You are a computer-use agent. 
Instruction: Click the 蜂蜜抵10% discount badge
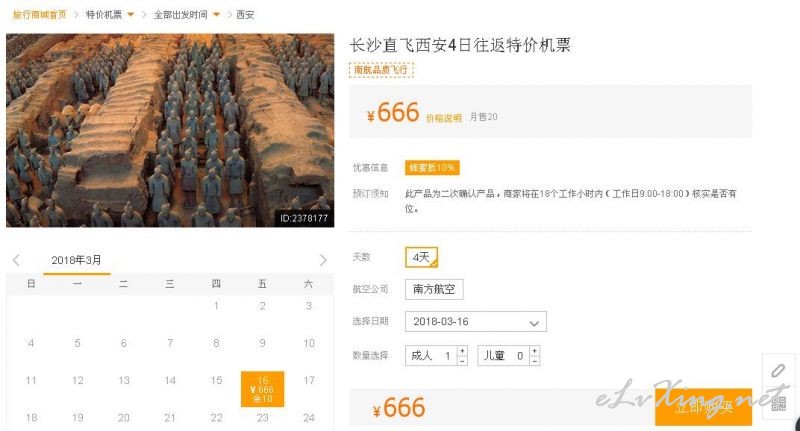tap(432, 167)
